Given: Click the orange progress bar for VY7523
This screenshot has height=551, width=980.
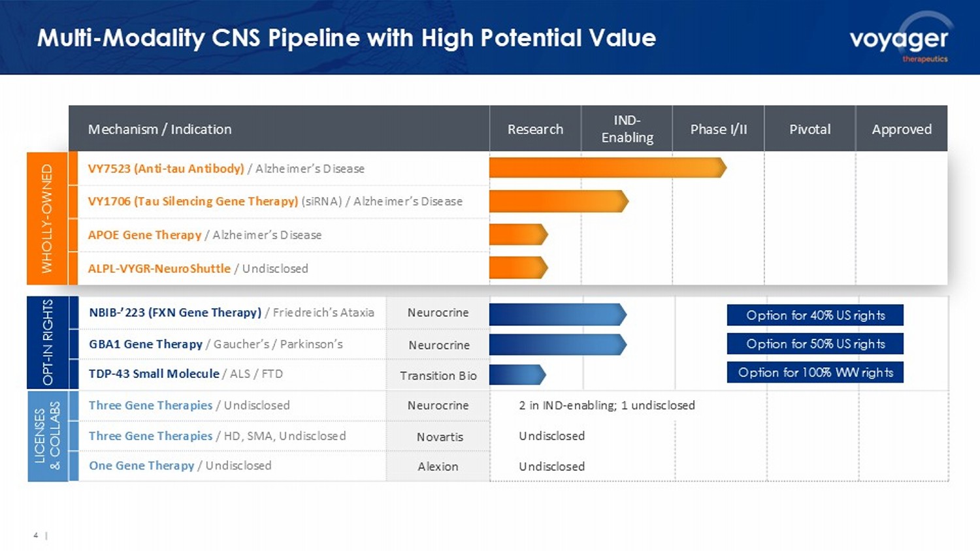Looking at the screenshot, I should (608, 168).
